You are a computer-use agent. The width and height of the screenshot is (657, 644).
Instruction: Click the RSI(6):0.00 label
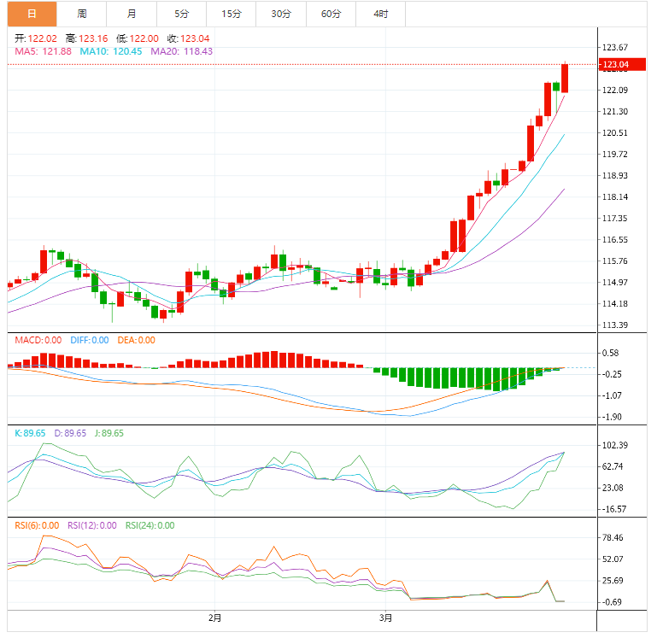[37, 525]
